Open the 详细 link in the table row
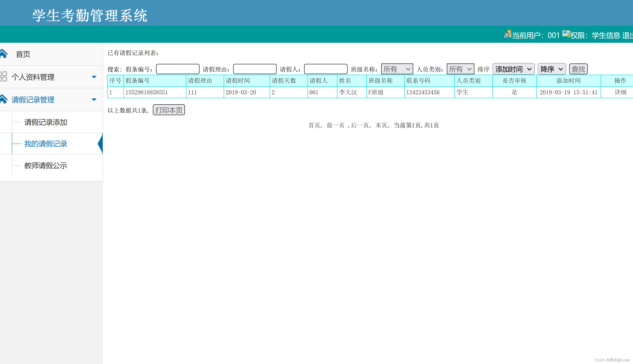Viewport: 633px width, 364px height. (620, 92)
